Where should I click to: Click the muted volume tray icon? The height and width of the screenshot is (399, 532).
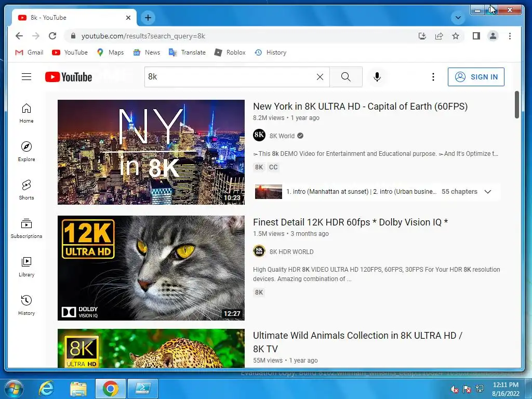click(x=454, y=389)
